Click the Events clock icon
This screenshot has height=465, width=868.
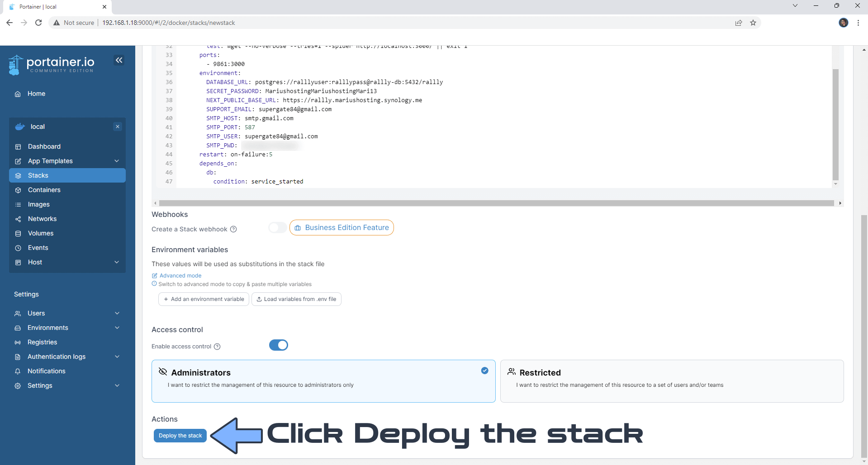tap(18, 248)
